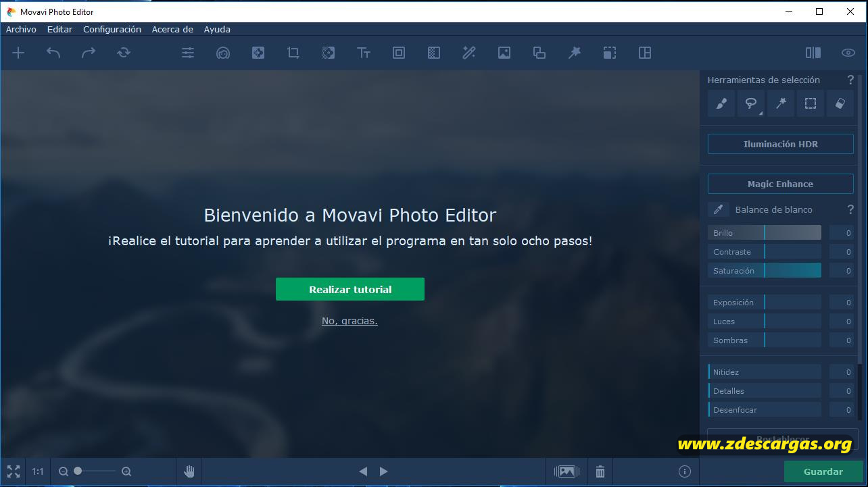868x487 pixels.
Task: Open the grid layout more-tools icon
Action: click(645, 53)
